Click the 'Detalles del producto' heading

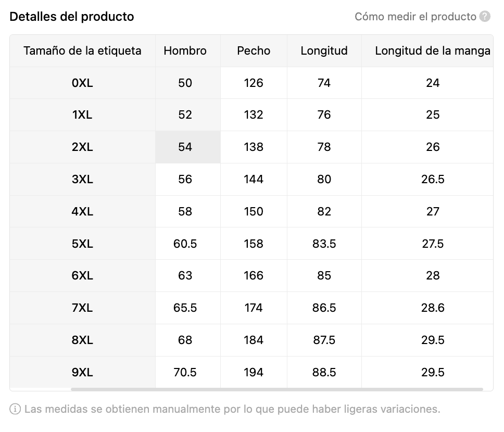coord(72,17)
